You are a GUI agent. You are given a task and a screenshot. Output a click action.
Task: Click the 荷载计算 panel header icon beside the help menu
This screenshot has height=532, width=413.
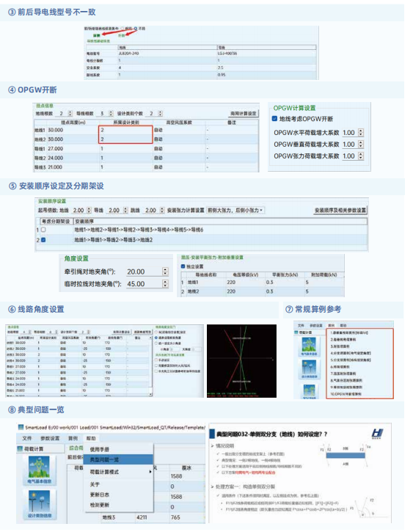tap(20, 448)
